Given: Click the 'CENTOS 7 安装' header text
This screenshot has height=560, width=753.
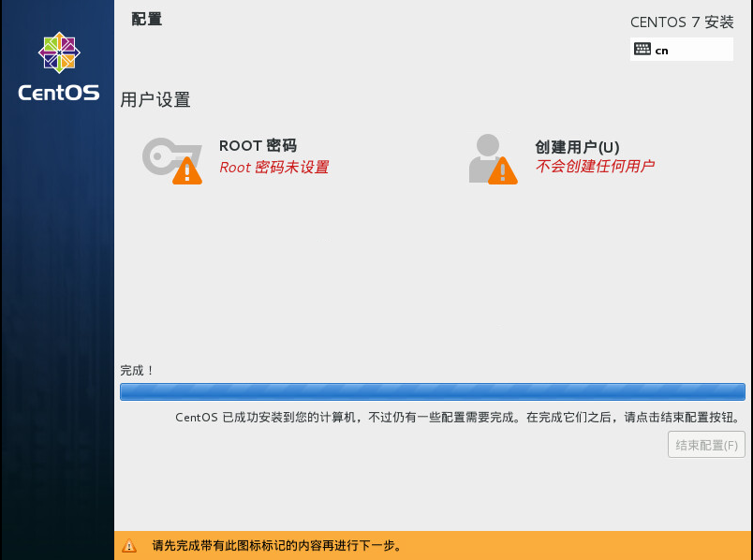Looking at the screenshot, I should 682,22.
